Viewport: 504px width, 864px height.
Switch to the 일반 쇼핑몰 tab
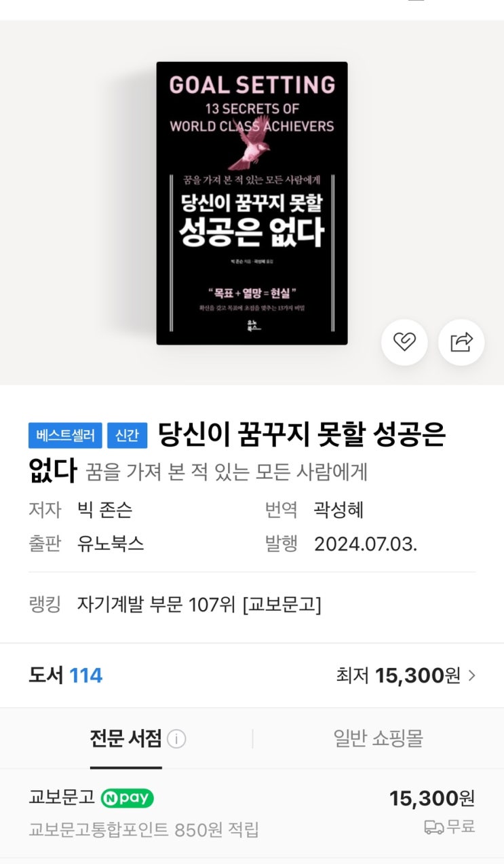(378, 738)
